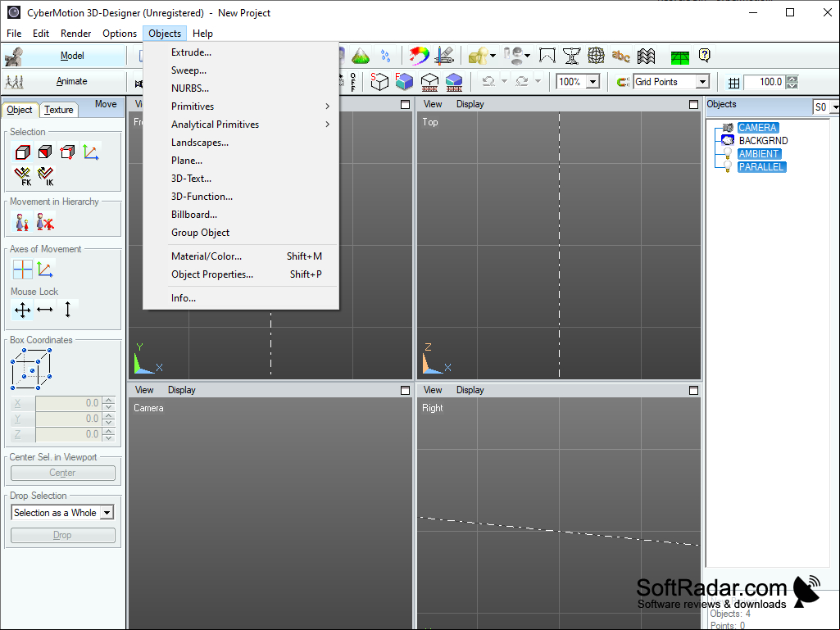Click the undo arrow icon
This screenshot has height=630, width=840.
[488, 81]
